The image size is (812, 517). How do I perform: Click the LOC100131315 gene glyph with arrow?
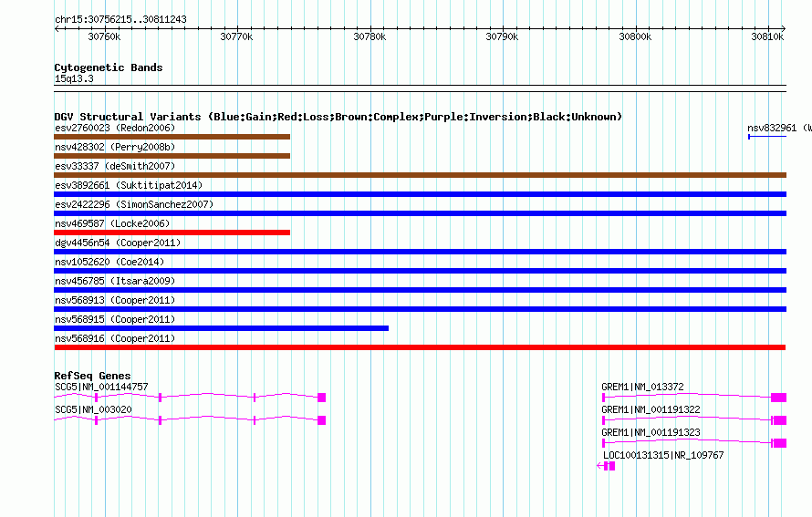(606, 466)
